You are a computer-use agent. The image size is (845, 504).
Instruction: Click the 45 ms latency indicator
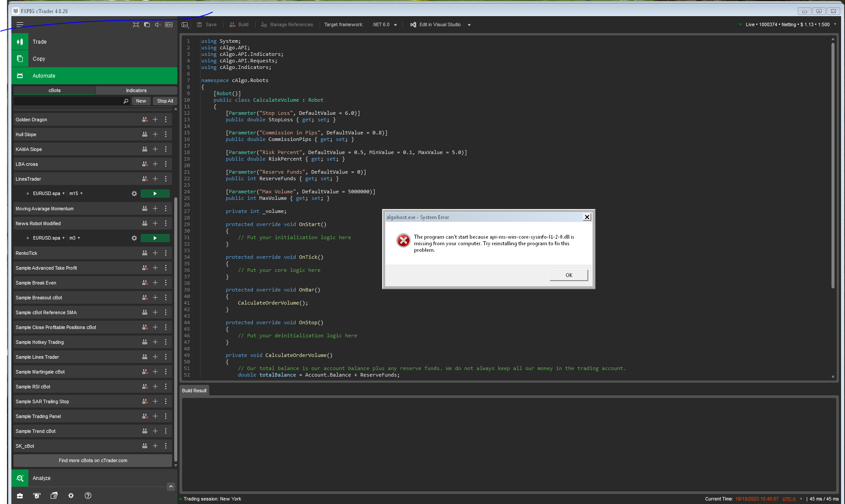[824, 499]
